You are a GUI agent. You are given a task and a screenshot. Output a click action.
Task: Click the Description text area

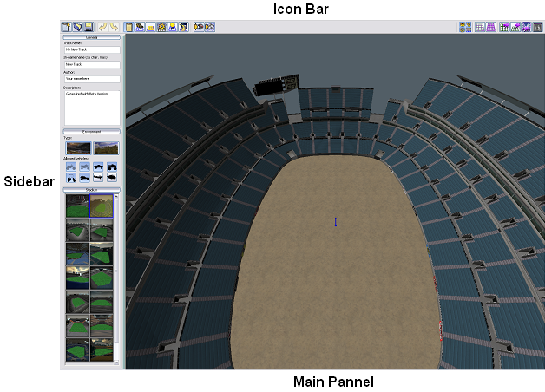(x=92, y=108)
